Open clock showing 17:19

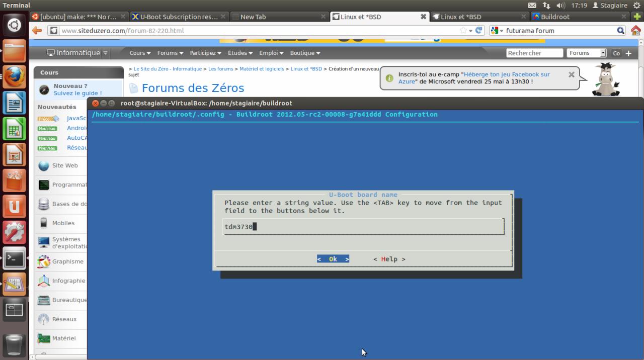point(579,5)
